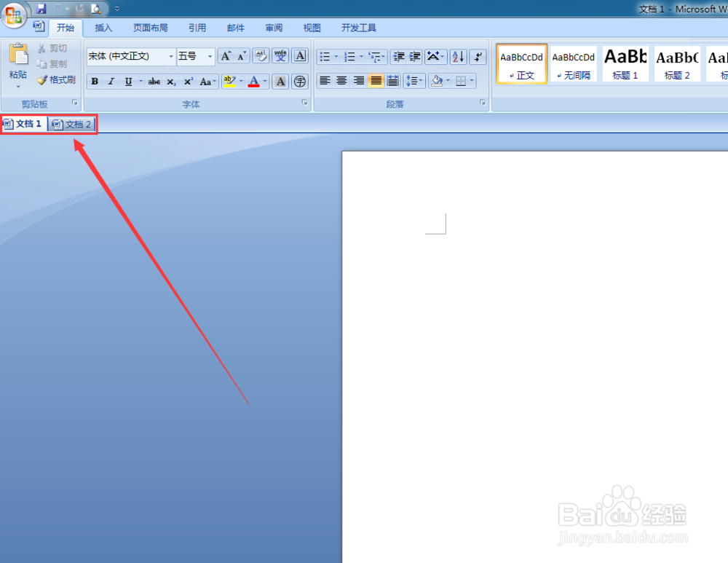The height and width of the screenshot is (563, 728).
Task: Align text right
Action: click(x=359, y=81)
